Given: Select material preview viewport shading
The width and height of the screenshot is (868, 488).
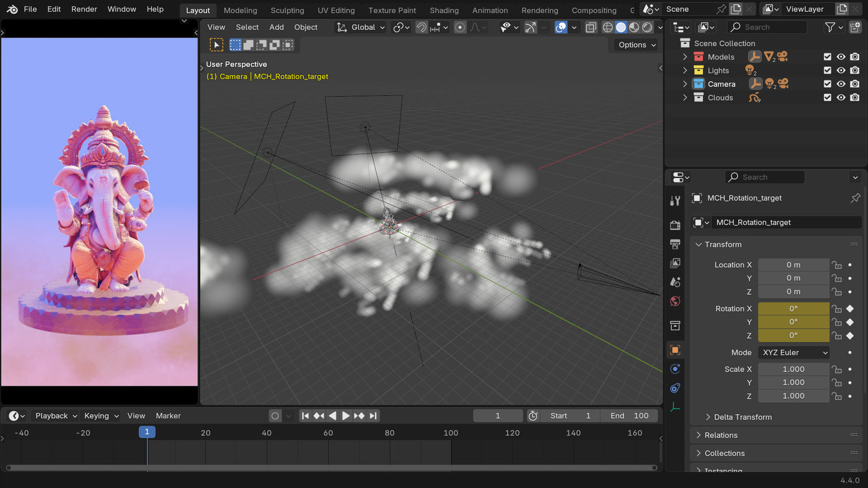Looking at the screenshot, I should pos(634,27).
